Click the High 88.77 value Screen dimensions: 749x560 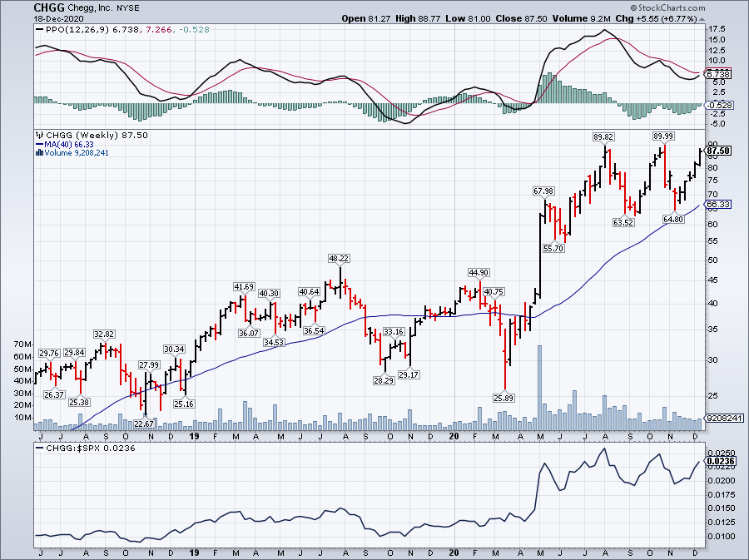(x=418, y=19)
